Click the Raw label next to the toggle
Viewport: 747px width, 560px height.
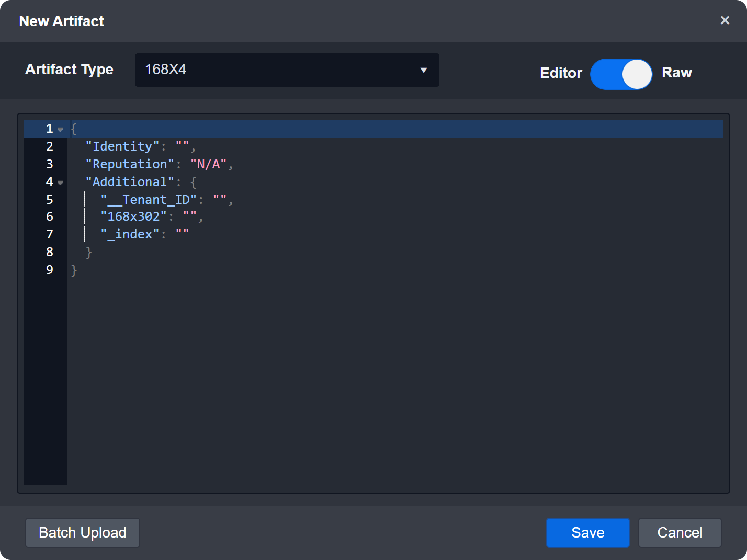pos(677,73)
